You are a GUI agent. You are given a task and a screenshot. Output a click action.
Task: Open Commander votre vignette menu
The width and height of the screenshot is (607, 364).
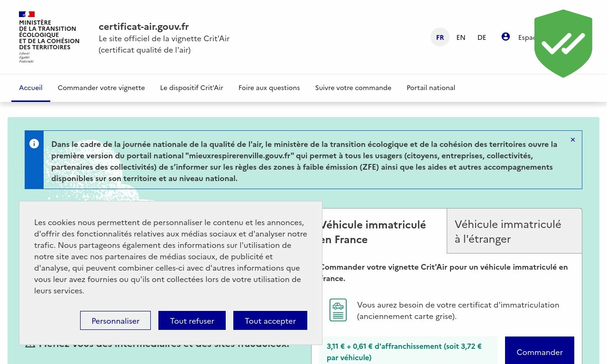pos(101,88)
